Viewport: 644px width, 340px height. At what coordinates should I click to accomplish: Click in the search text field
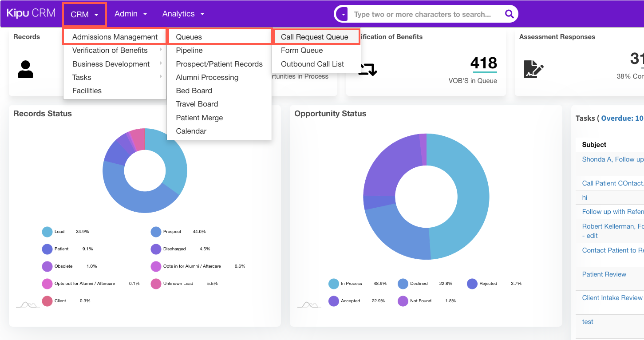[x=424, y=14]
